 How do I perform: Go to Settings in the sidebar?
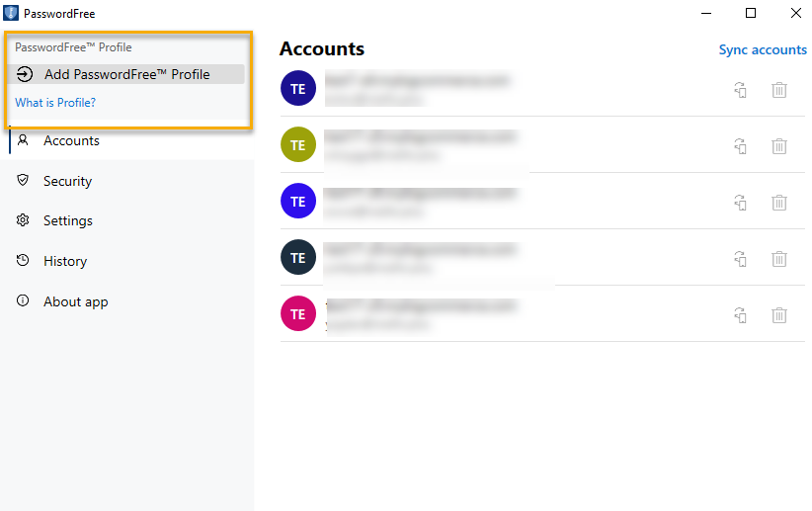67,220
